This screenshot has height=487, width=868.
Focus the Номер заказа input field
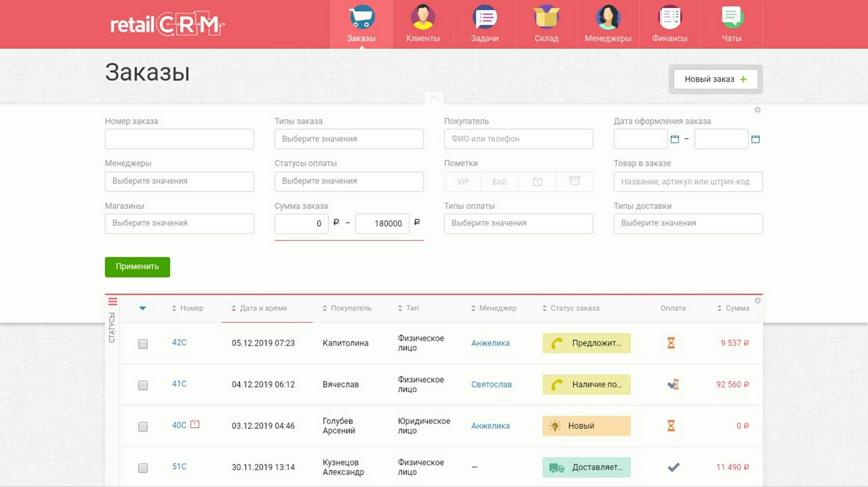pyautogui.click(x=179, y=139)
